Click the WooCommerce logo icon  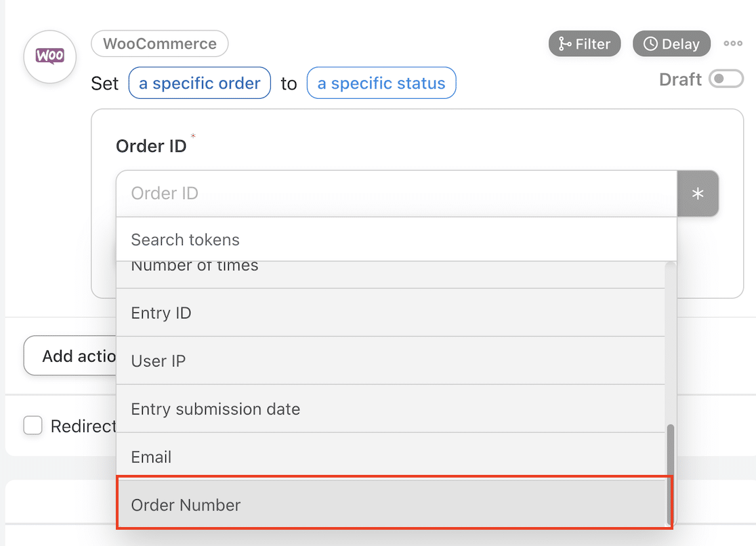49,56
